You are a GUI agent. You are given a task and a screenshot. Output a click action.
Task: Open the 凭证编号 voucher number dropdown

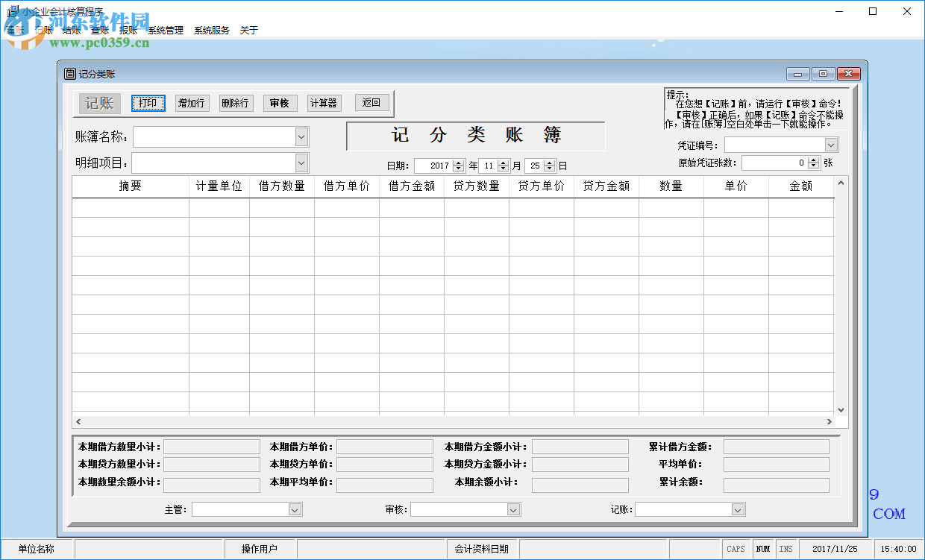[832, 144]
